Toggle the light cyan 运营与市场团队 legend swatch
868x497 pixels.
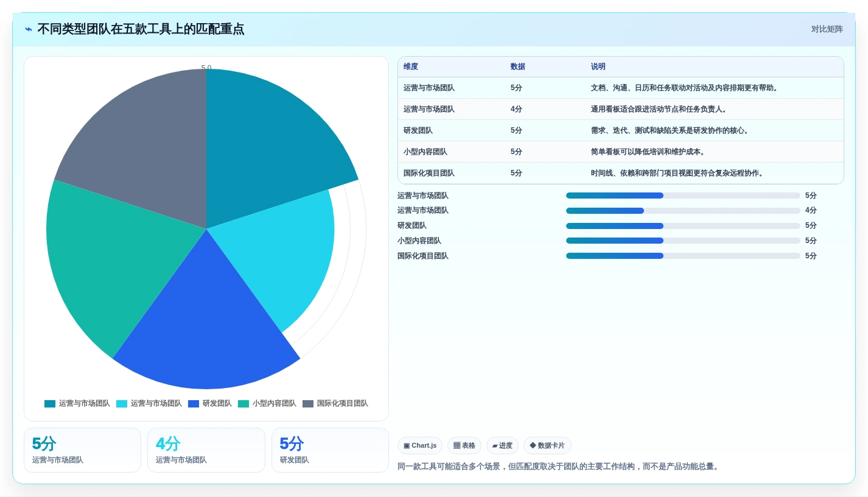(x=122, y=404)
